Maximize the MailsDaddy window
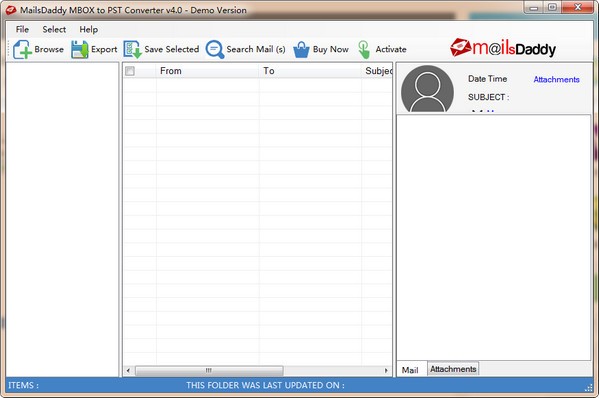Viewport: 599px width, 398px height. click(x=552, y=7)
